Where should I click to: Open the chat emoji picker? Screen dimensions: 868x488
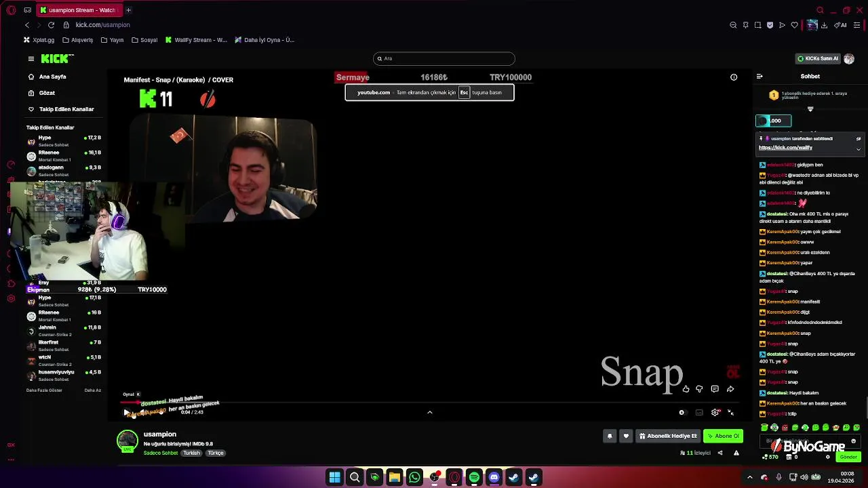[x=853, y=441]
